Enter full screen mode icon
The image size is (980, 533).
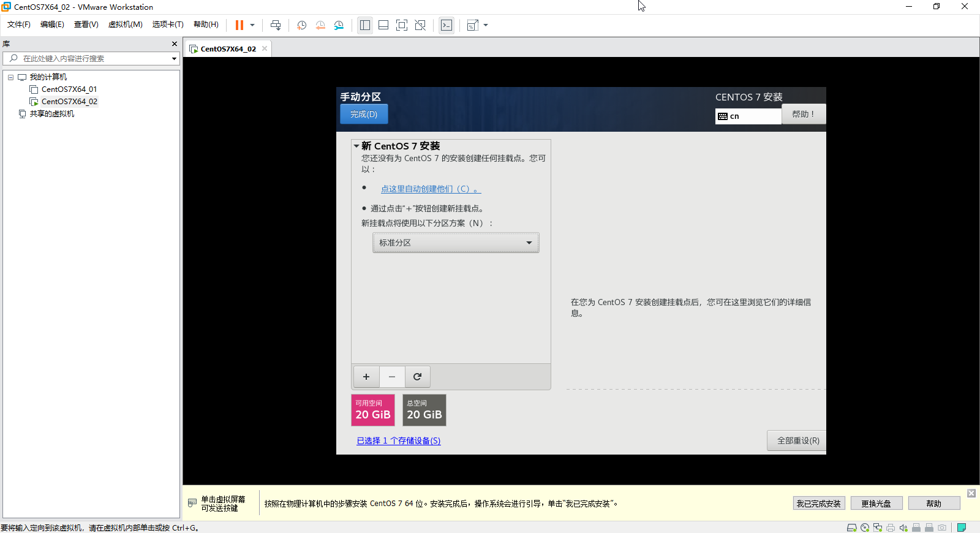[x=402, y=25]
